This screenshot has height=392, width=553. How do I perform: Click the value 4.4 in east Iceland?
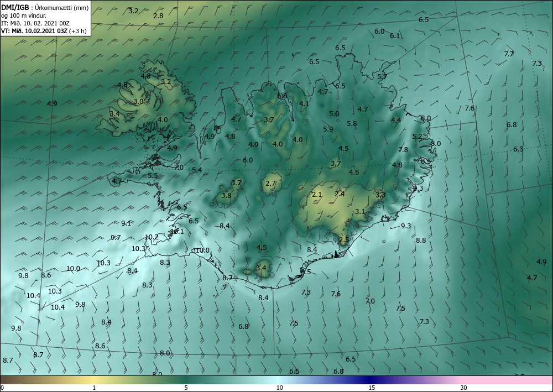tap(396, 121)
